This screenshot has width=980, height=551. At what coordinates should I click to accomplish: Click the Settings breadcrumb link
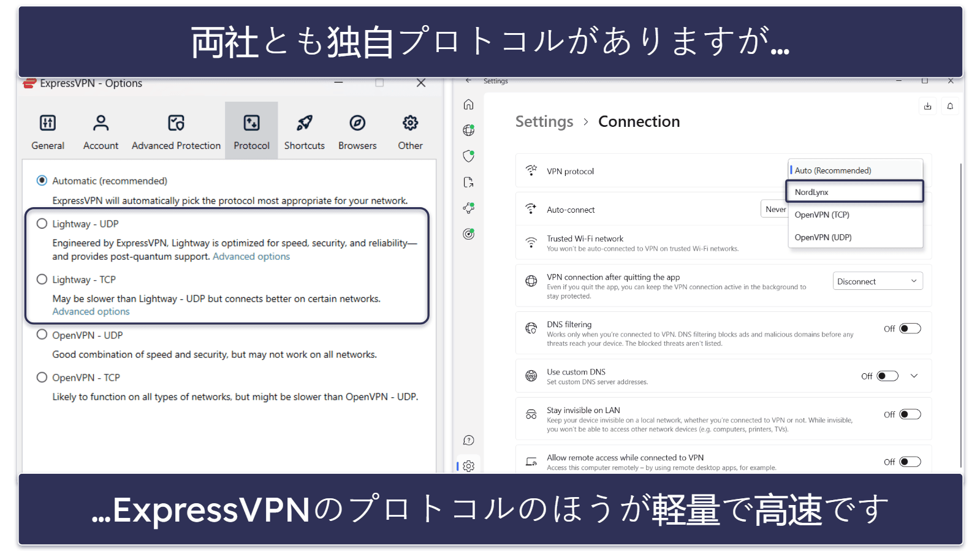(544, 121)
